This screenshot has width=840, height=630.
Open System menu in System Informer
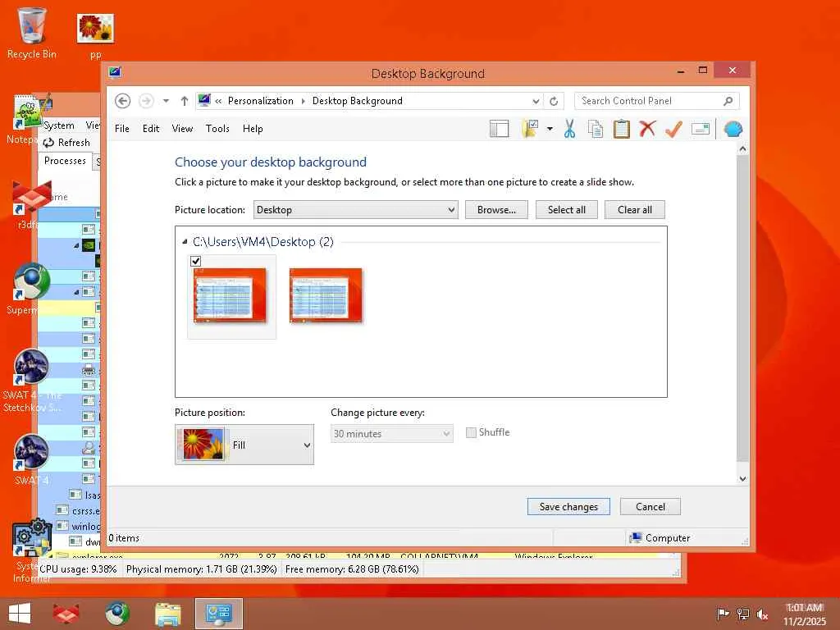click(x=59, y=126)
